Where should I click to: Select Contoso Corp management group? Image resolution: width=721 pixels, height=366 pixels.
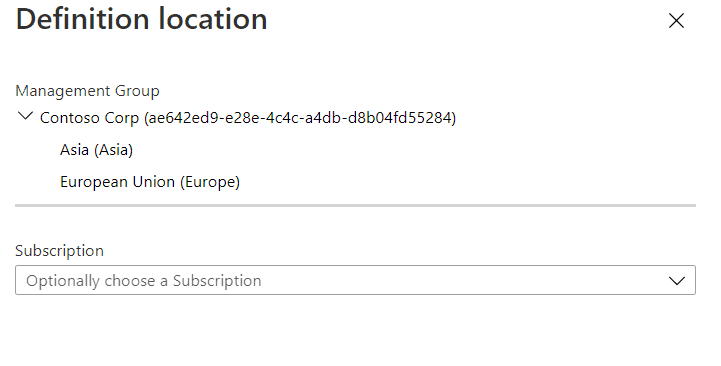pos(248,118)
